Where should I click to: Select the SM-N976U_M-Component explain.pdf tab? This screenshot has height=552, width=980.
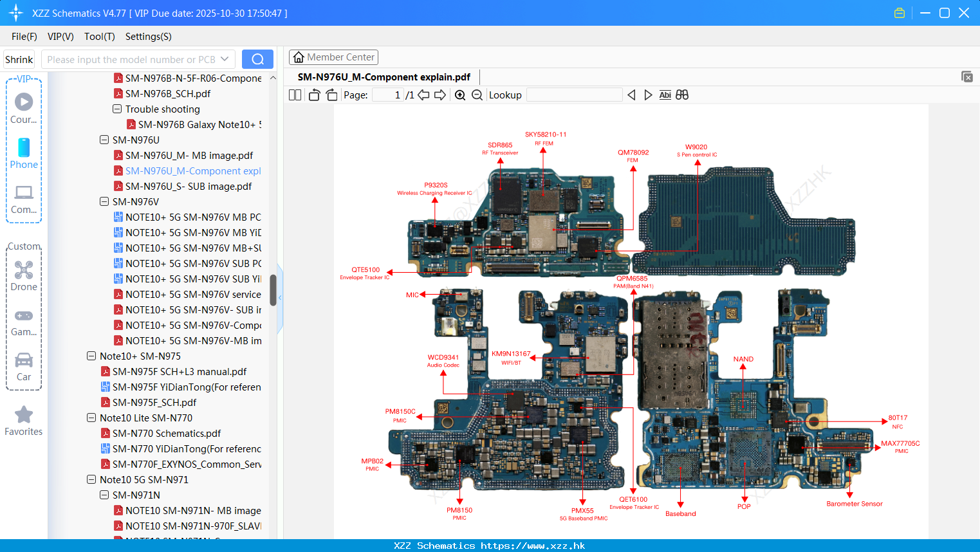384,77
